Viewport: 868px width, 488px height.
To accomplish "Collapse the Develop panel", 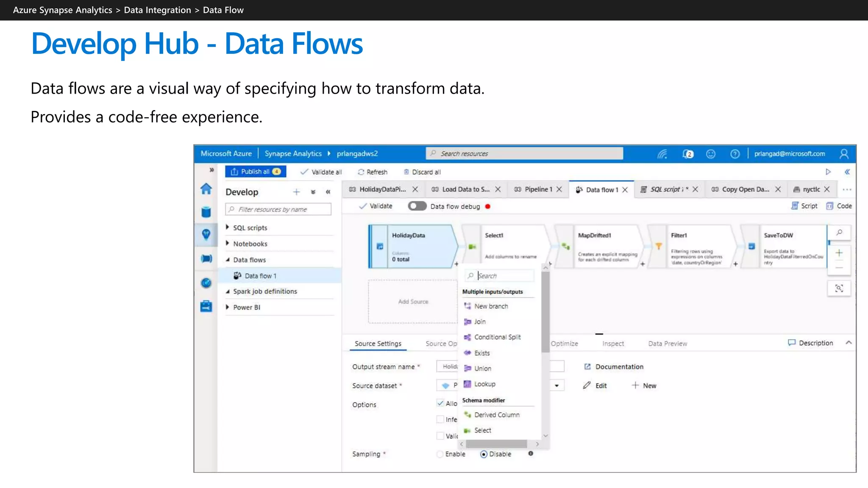I will tap(328, 192).
